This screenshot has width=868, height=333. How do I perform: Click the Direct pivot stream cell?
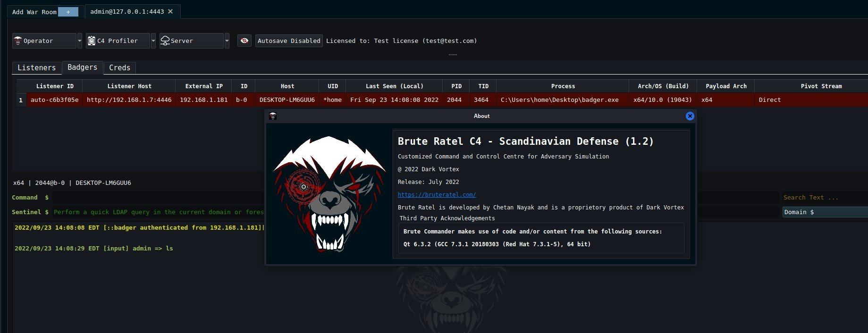(811, 100)
